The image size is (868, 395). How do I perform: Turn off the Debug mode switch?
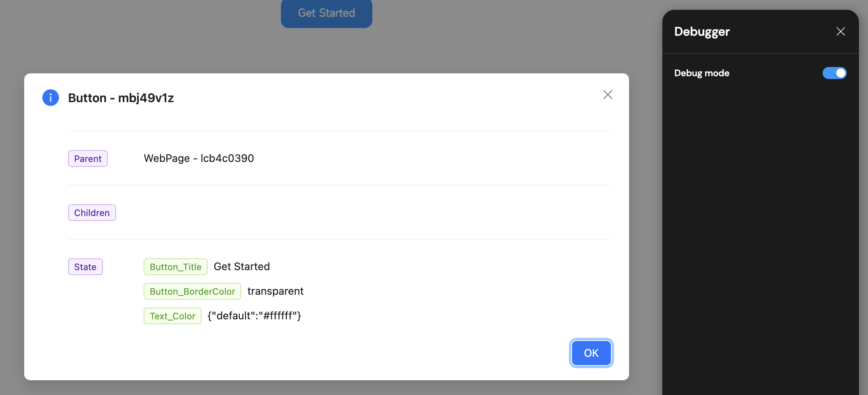click(x=834, y=73)
